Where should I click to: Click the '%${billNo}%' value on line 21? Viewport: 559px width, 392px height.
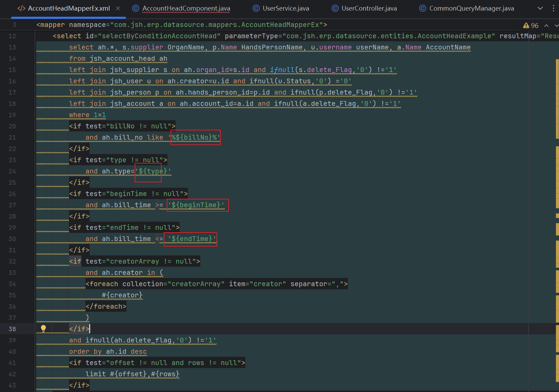[x=194, y=137]
